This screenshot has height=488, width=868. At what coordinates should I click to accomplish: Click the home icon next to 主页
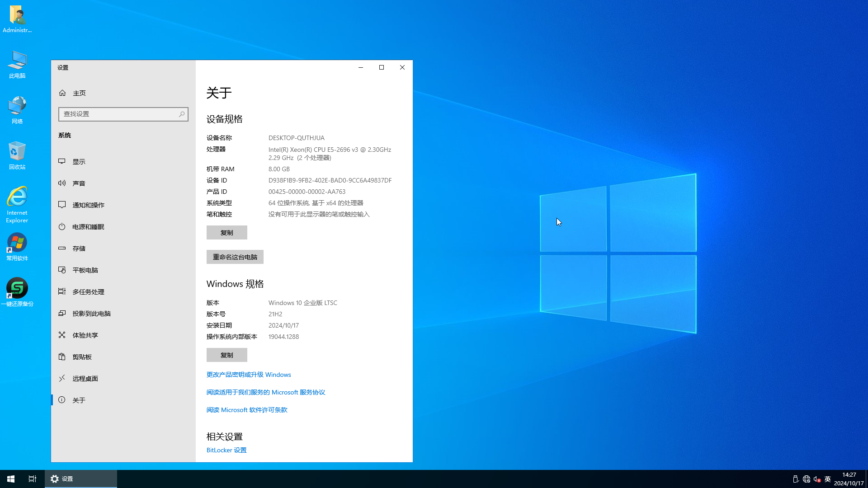[x=62, y=93]
